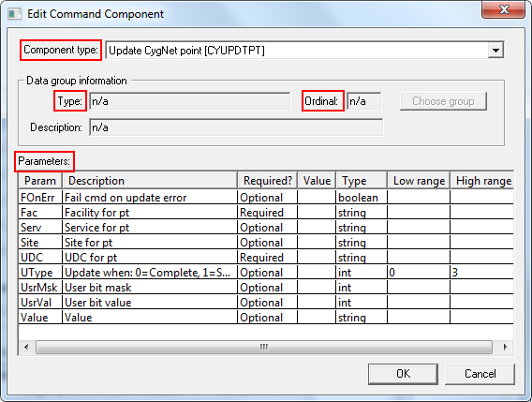Select the UsrVal parameter row

tap(266, 302)
